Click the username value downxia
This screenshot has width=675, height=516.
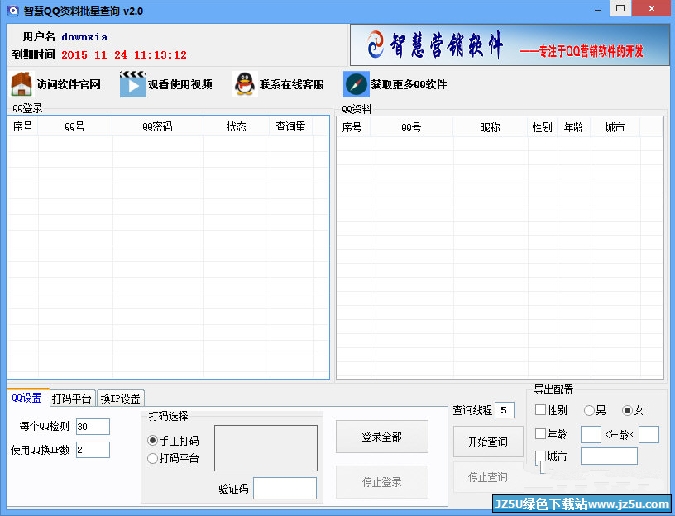tap(84, 37)
